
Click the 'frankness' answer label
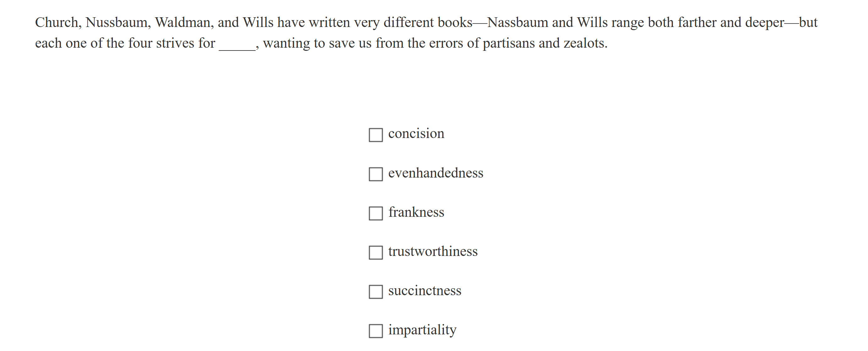click(x=416, y=212)
